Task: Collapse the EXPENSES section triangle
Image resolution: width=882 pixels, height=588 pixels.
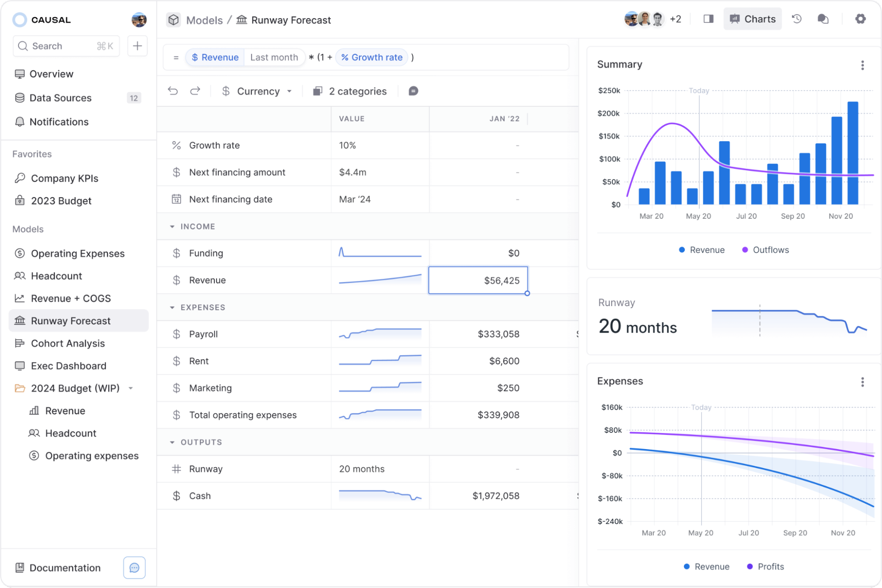Action: coord(172,307)
